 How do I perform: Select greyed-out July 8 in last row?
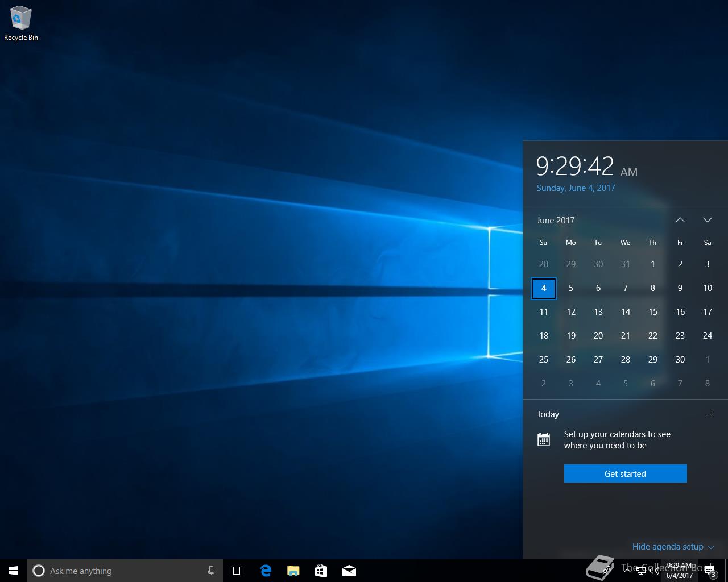tap(708, 384)
